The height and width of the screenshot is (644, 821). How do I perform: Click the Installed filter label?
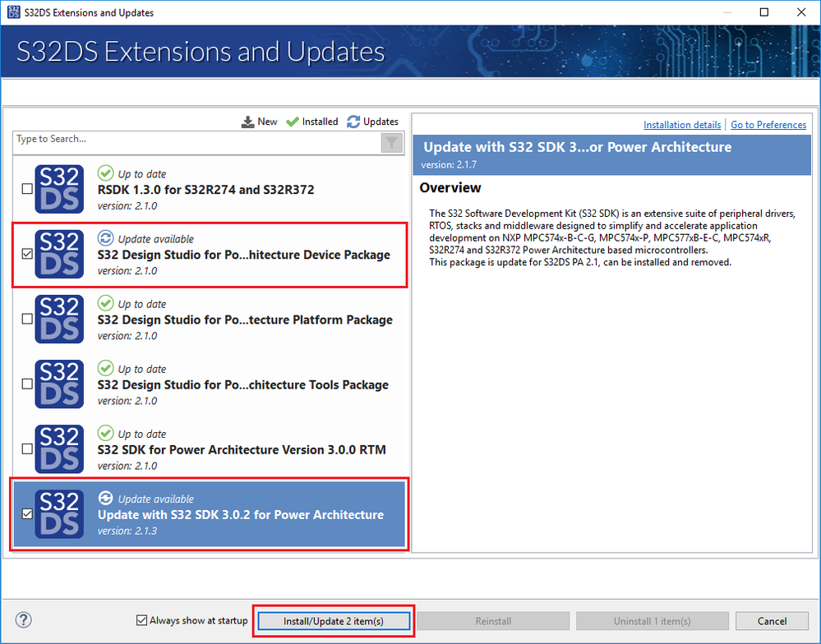click(x=320, y=122)
